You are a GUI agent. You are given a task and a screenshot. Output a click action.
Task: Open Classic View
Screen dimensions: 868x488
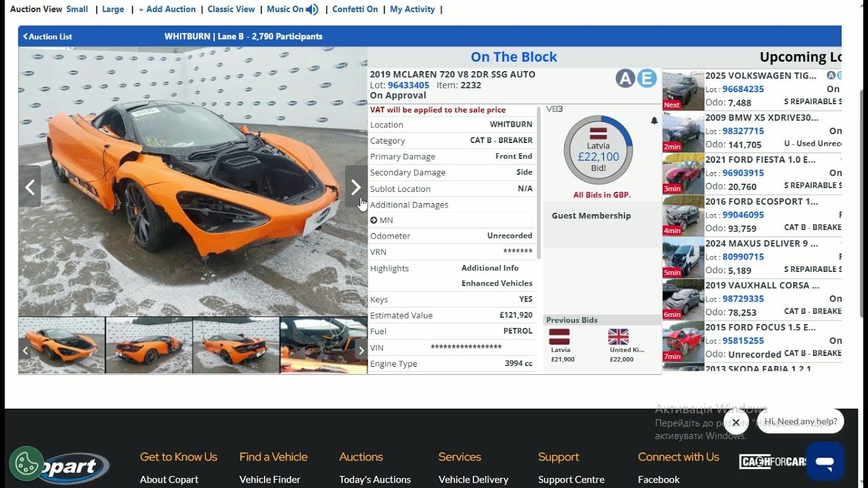point(231,9)
